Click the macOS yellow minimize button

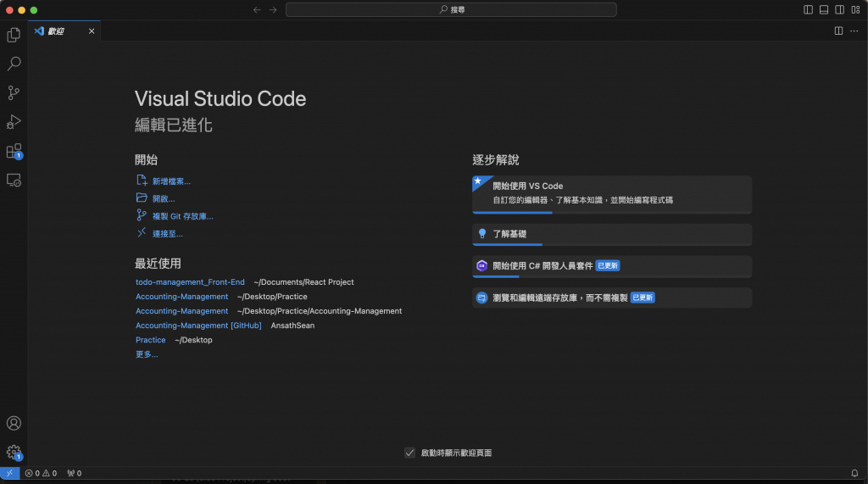21,10
